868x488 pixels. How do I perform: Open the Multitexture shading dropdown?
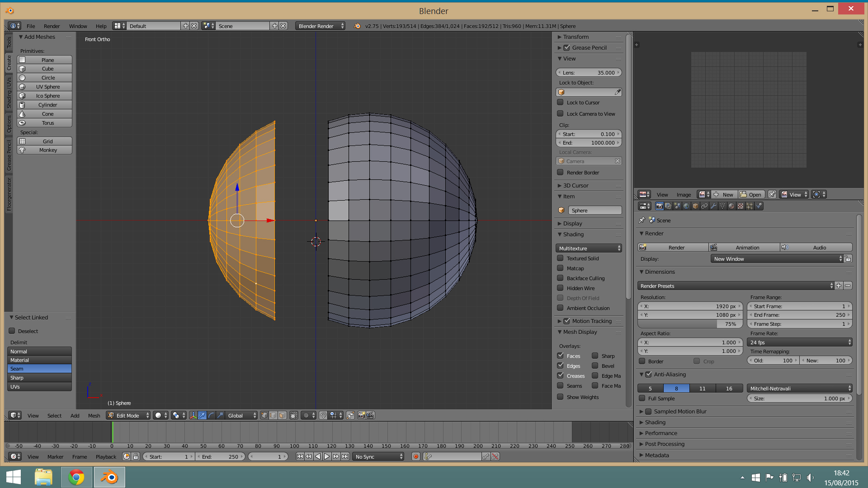(589, 249)
